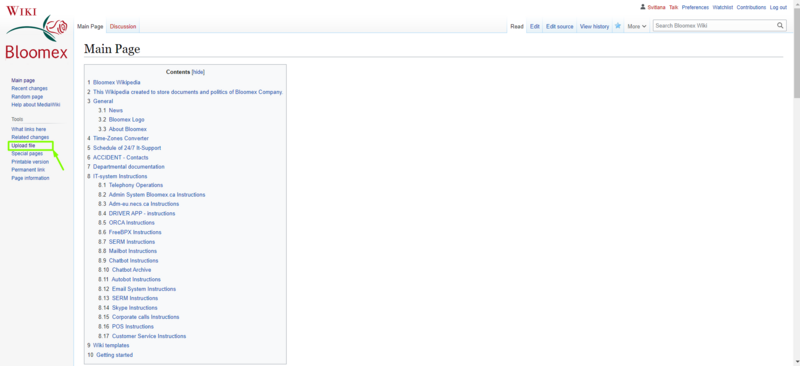Open the user Talk link
This screenshot has width=800, height=366.
click(673, 8)
